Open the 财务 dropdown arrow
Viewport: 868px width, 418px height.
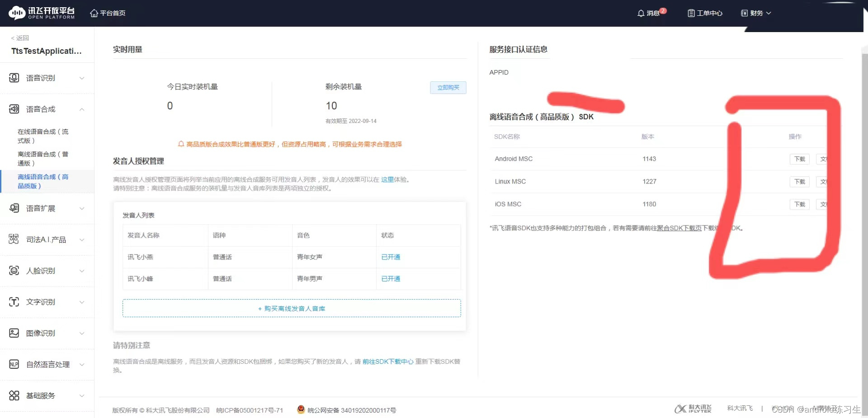[x=769, y=13]
